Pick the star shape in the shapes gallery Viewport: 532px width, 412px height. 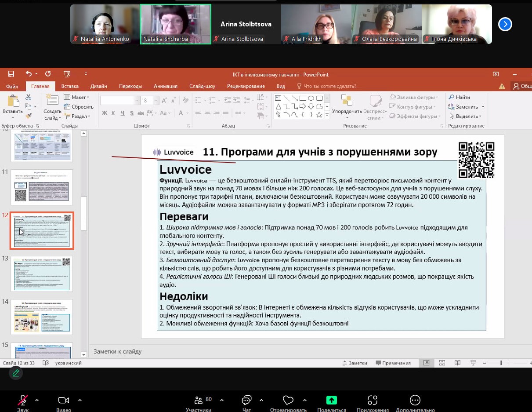pos(319,115)
